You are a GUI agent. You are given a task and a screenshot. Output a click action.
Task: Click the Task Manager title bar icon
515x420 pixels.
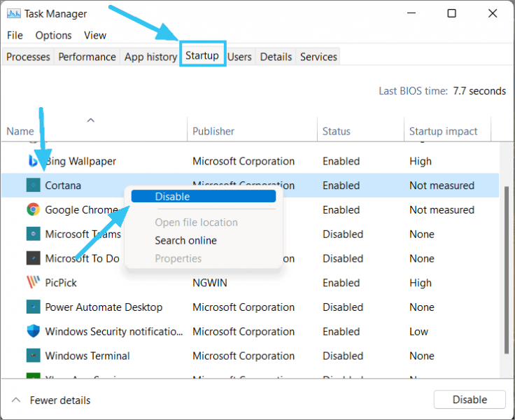(x=13, y=14)
